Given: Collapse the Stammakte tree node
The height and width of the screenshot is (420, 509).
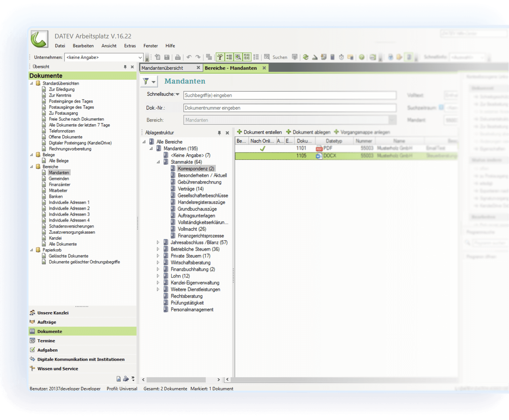Looking at the screenshot, I should click(158, 162).
